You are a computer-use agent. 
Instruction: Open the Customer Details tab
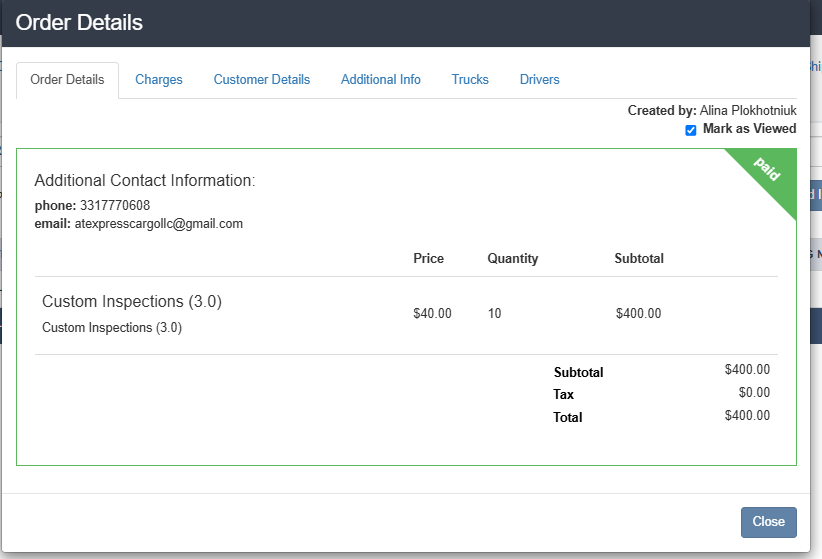tap(262, 80)
